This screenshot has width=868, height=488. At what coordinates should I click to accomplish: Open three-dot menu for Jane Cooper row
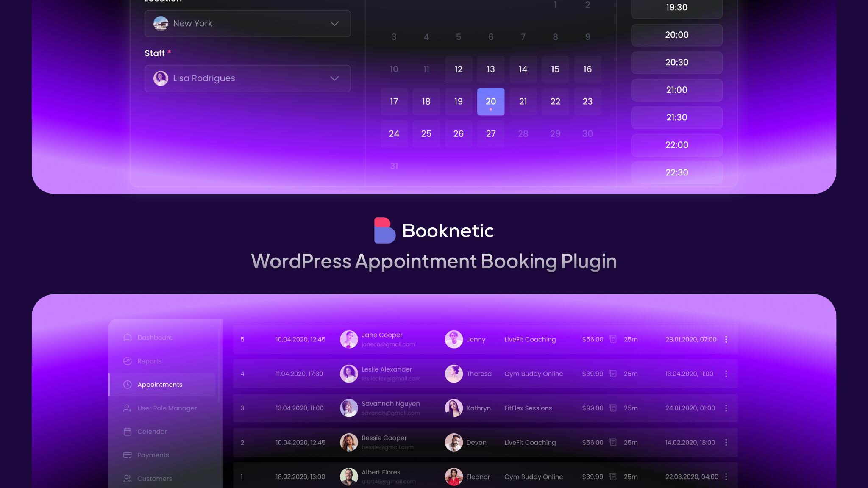[726, 339]
